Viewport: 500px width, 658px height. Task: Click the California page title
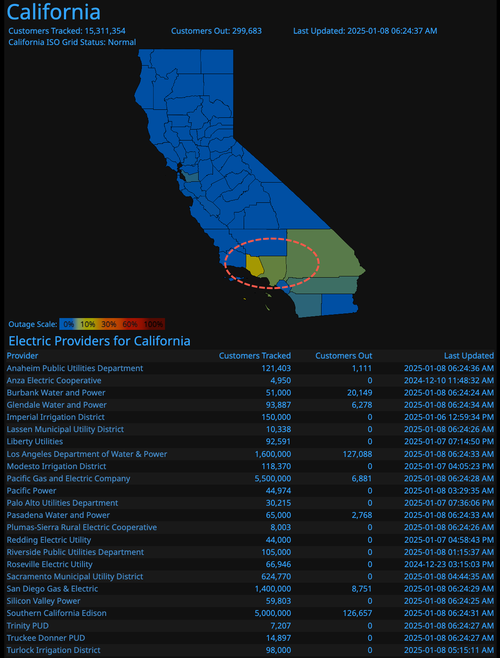tap(54, 12)
